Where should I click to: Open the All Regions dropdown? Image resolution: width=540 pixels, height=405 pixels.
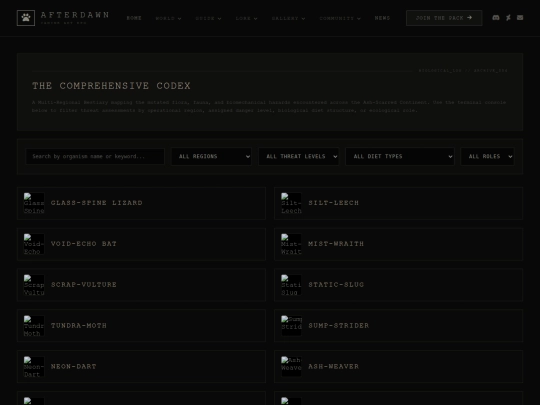(x=211, y=157)
